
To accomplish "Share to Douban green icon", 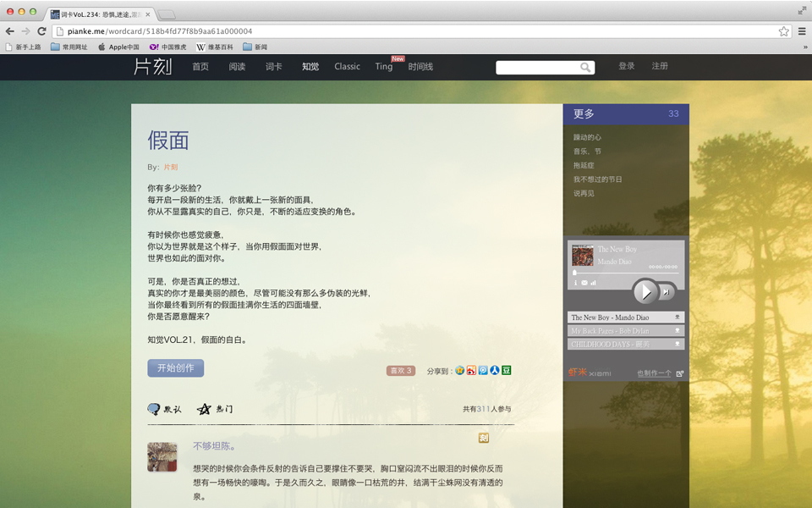I will click(x=507, y=371).
